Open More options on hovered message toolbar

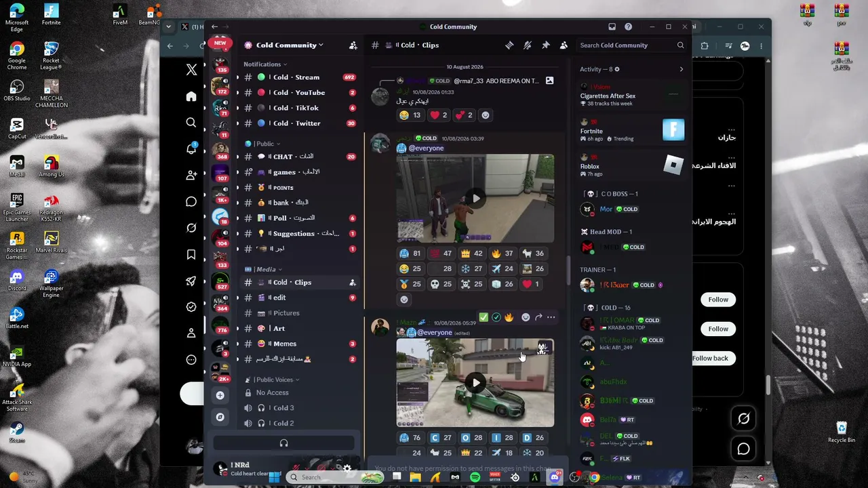point(551,317)
